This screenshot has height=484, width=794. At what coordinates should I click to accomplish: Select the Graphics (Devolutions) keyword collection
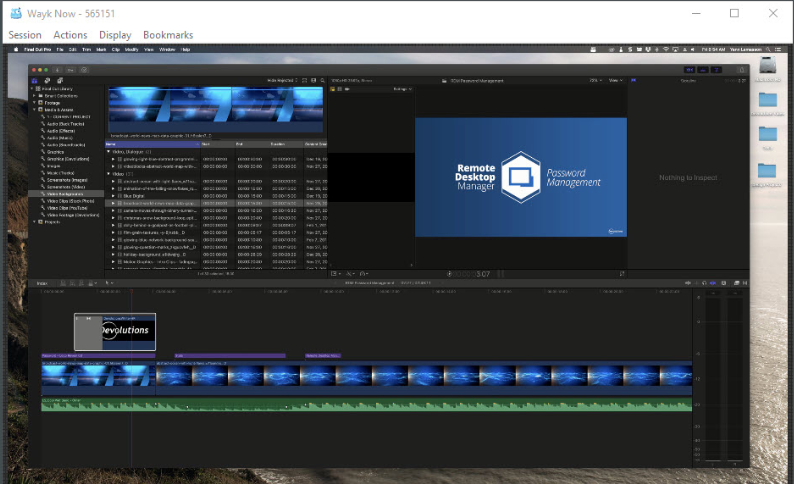(68, 159)
